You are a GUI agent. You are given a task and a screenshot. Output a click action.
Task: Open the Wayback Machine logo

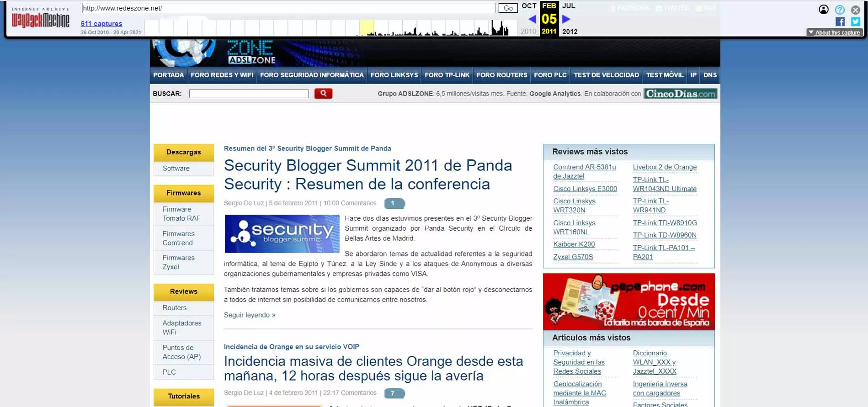(40, 18)
